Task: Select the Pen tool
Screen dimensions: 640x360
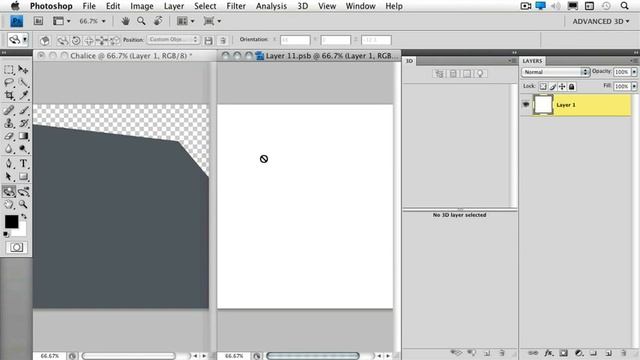Action: (9, 163)
